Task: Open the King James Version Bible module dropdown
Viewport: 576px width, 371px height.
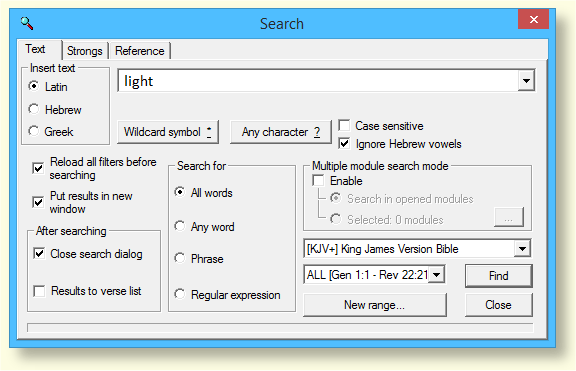Action: click(522, 249)
